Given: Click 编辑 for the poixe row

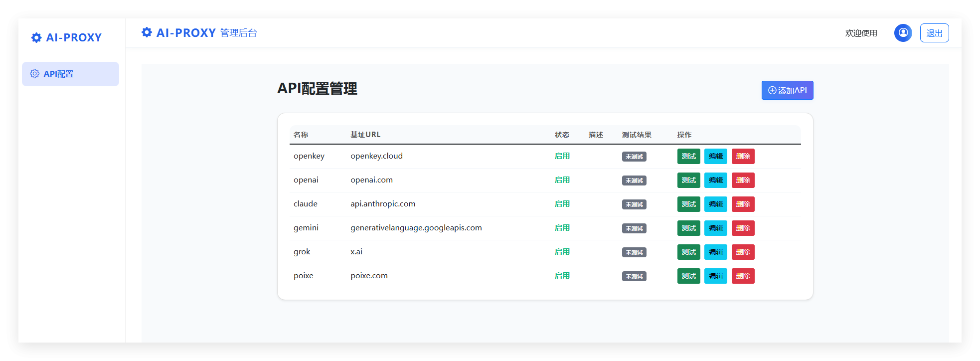Looking at the screenshot, I should tap(716, 276).
